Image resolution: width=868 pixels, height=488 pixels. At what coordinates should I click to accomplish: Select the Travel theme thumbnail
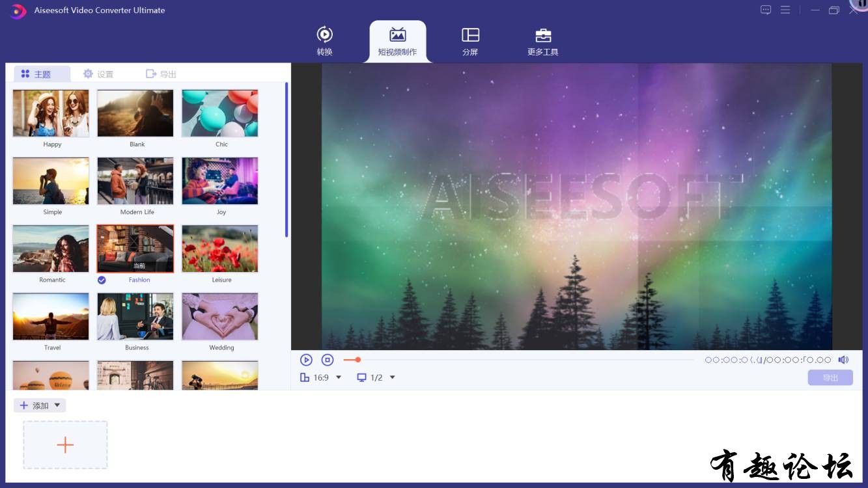[x=51, y=316]
